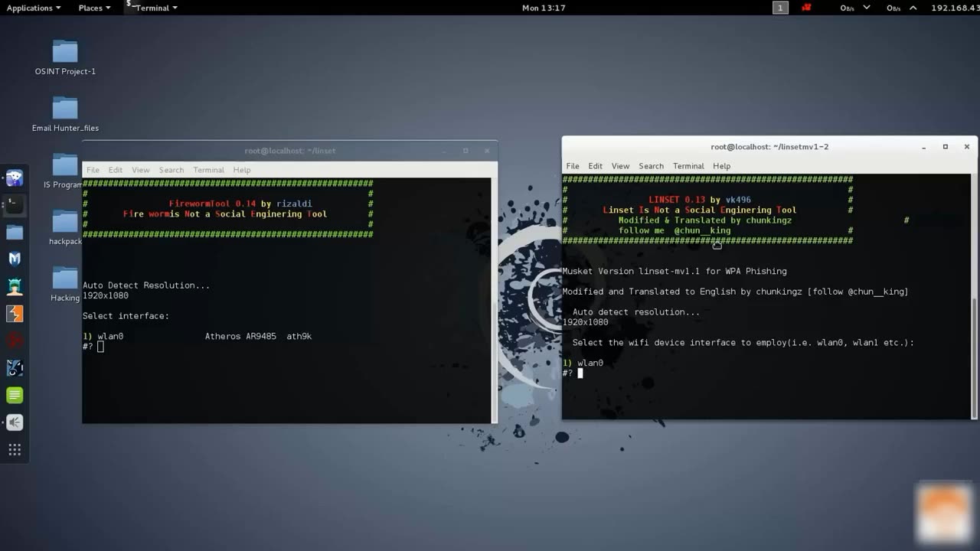Open the Terminal app menu in top bar

point(152,8)
